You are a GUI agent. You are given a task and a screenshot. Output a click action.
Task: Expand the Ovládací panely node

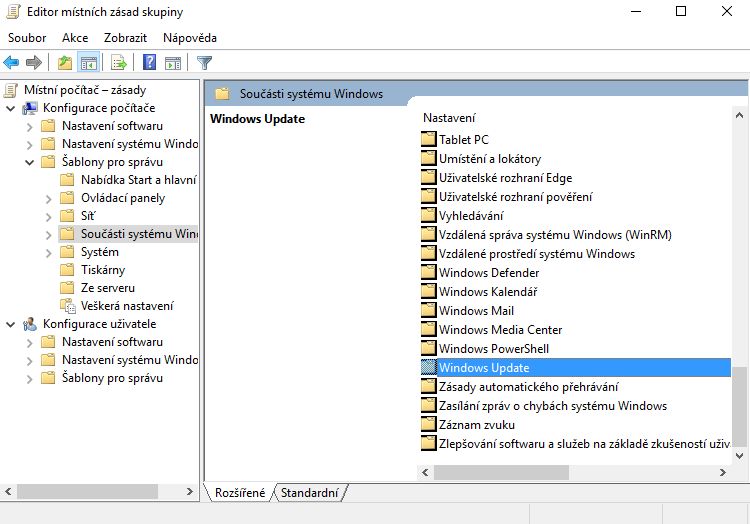coord(48,199)
